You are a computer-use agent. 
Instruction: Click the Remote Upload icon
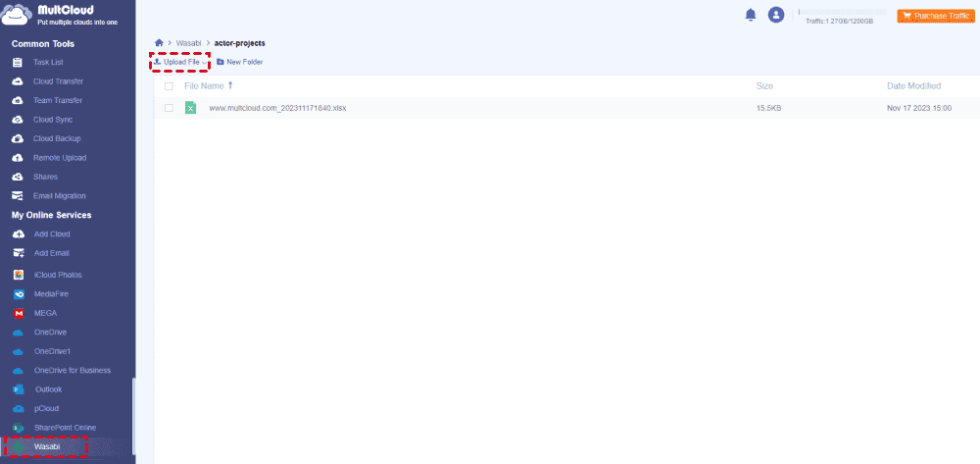[x=18, y=158]
